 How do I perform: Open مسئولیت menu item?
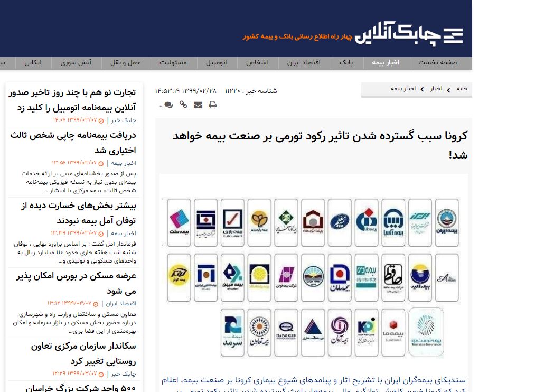click(173, 63)
